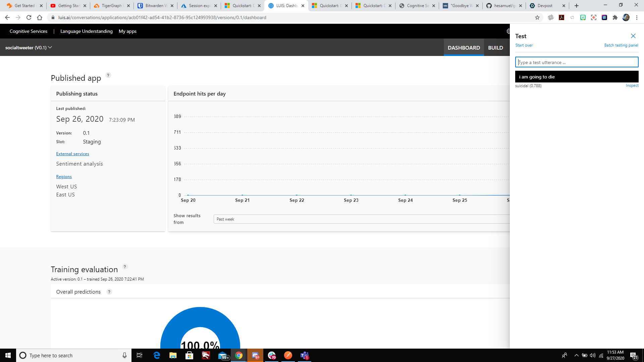Image resolution: width=644 pixels, height=362 pixels.
Task: Click the Training evaluation help icon
Action: [x=125, y=267]
